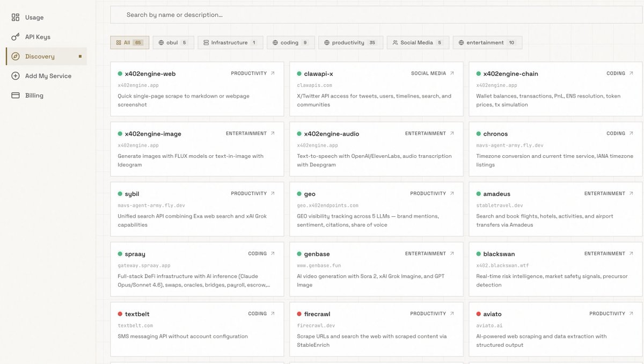Viewport: 644px width, 364px height.
Task: Click the stabletravel.dev domain text
Action: click(500, 206)
